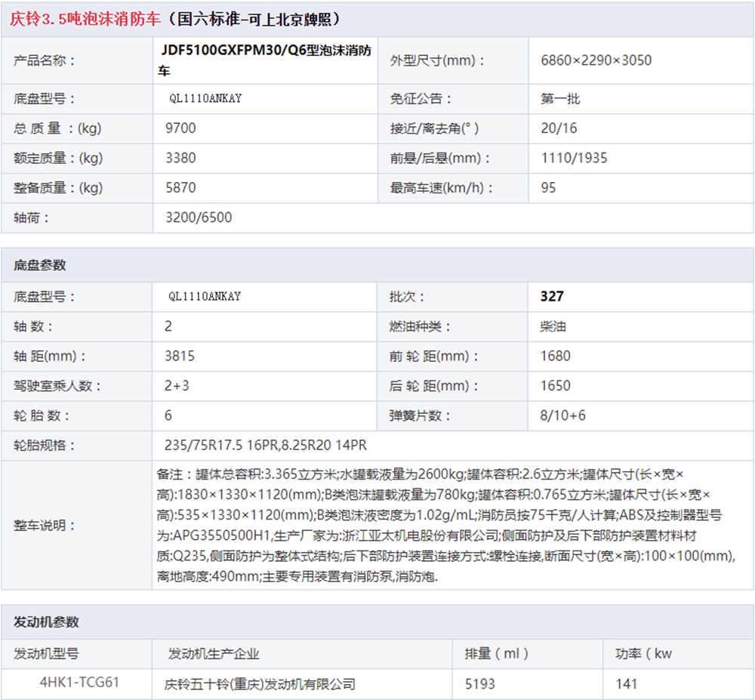Click fuel type value 柴油
Screen dimensions: 755x700
coord(553,326)
